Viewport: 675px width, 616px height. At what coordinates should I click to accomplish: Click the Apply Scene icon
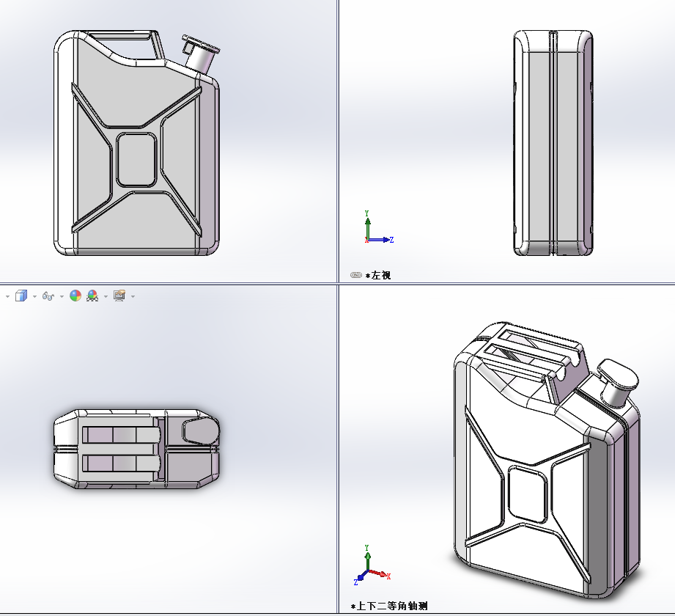coord(92,296)
